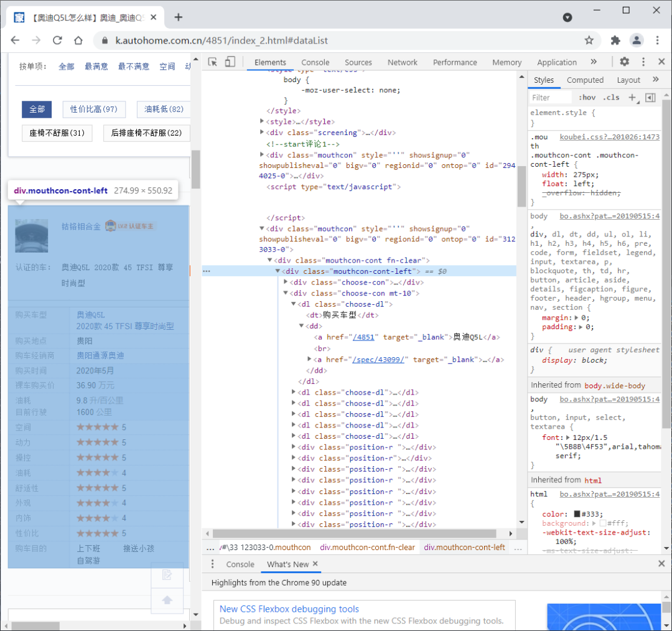Open DevTools customize three-dot menu
Screen dimensions: 672x631
[x=643, y=62]
